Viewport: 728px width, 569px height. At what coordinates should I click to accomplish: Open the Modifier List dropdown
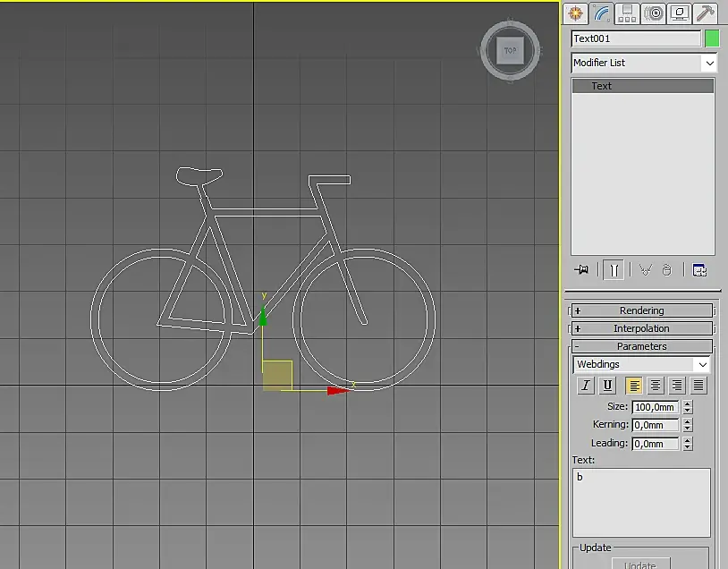click(x=644, y=63)
